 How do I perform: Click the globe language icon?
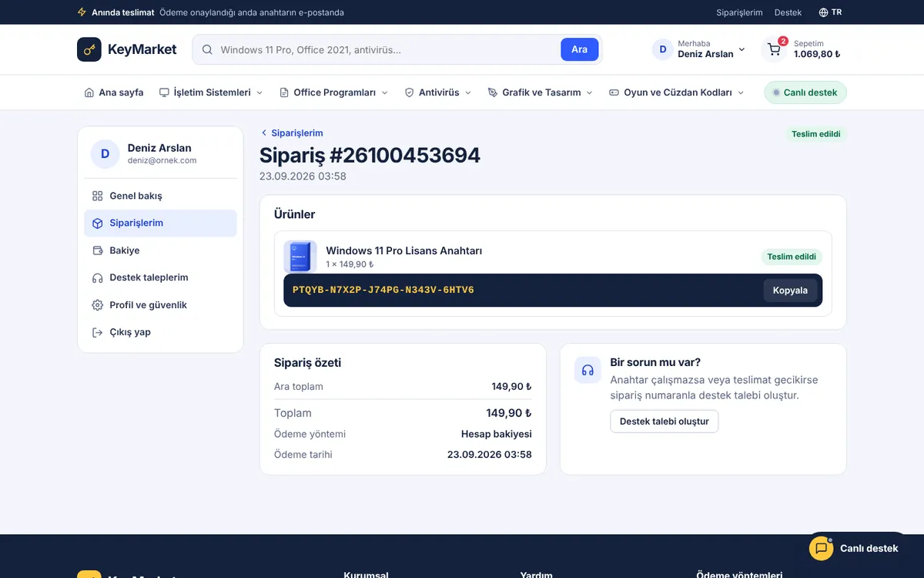point(823,12)
